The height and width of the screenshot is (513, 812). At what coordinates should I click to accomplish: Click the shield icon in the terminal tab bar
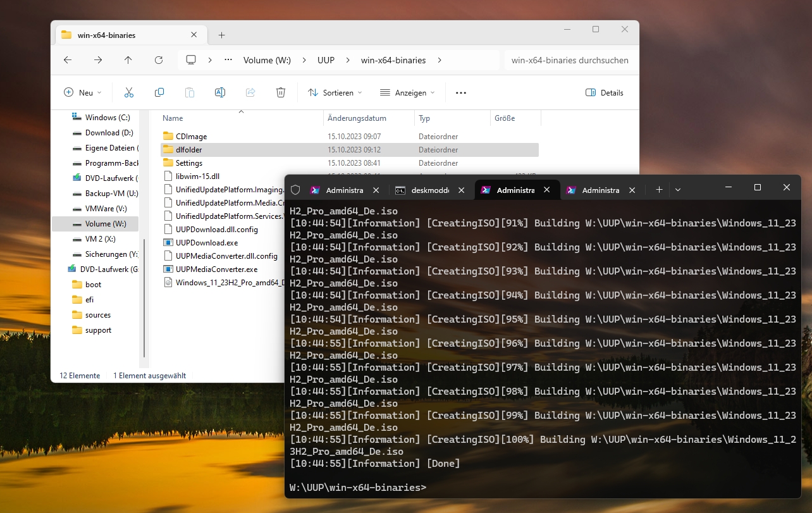click(295, 190)
